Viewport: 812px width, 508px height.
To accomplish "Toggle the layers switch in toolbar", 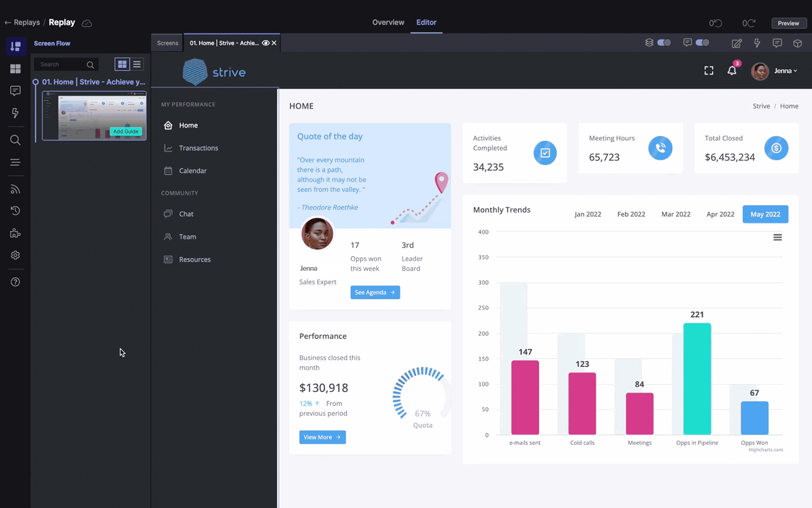I will (x=664, y=43).
